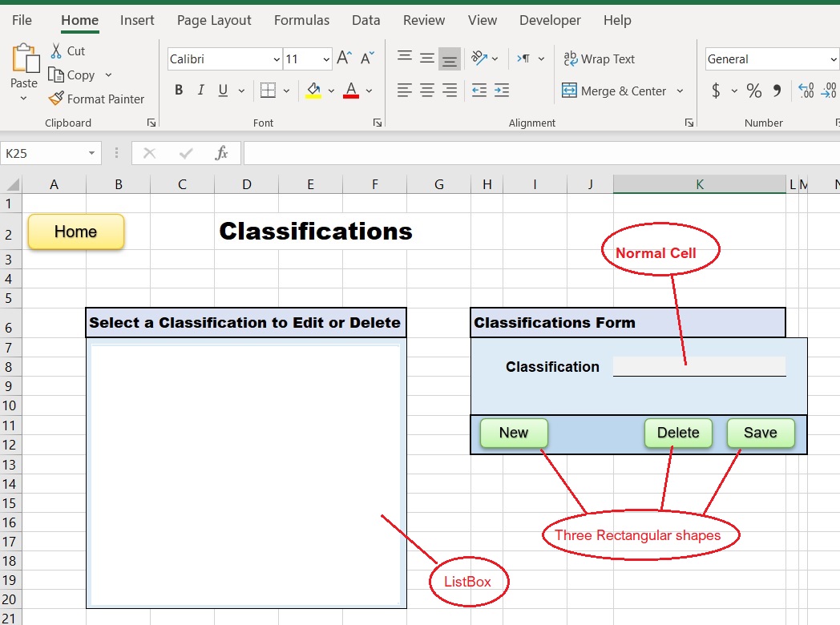Switch to the Developer tab
Screen dimensions: 840x625
click(550, 20)
